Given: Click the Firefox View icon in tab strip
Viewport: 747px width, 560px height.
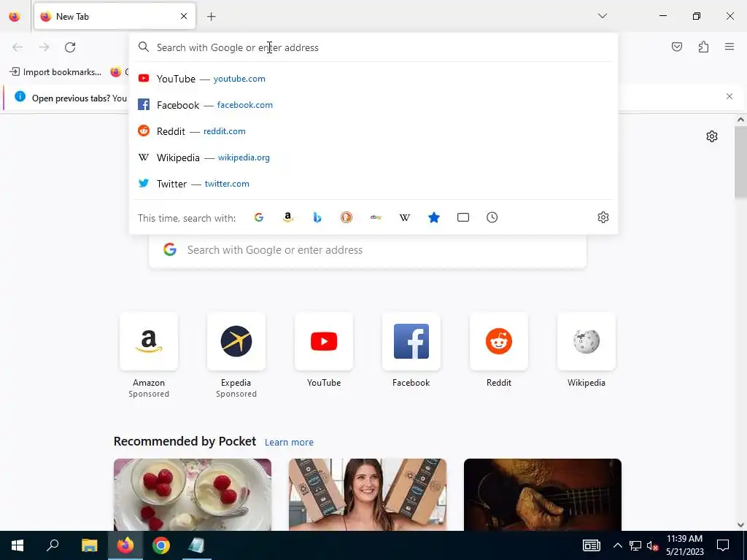Looking at the screenshot, I should [15, 16].
